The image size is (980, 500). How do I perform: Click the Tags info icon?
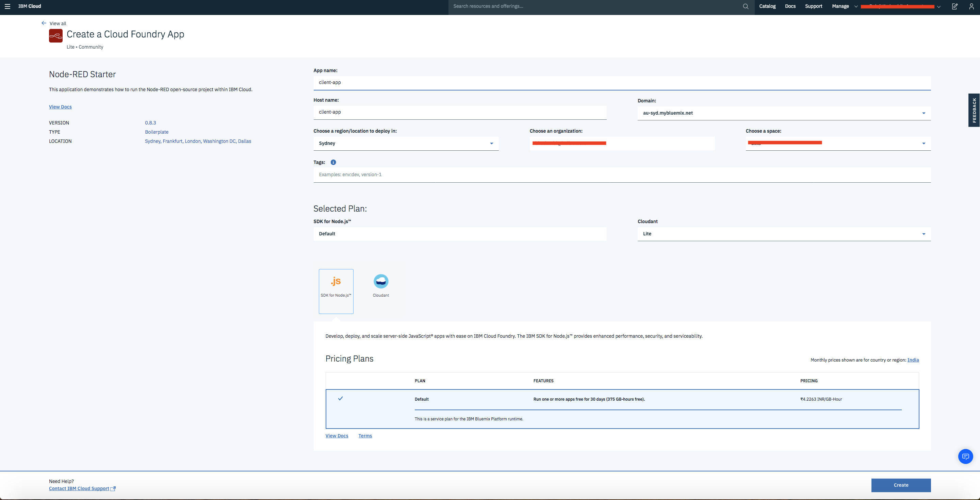(333, 162)
